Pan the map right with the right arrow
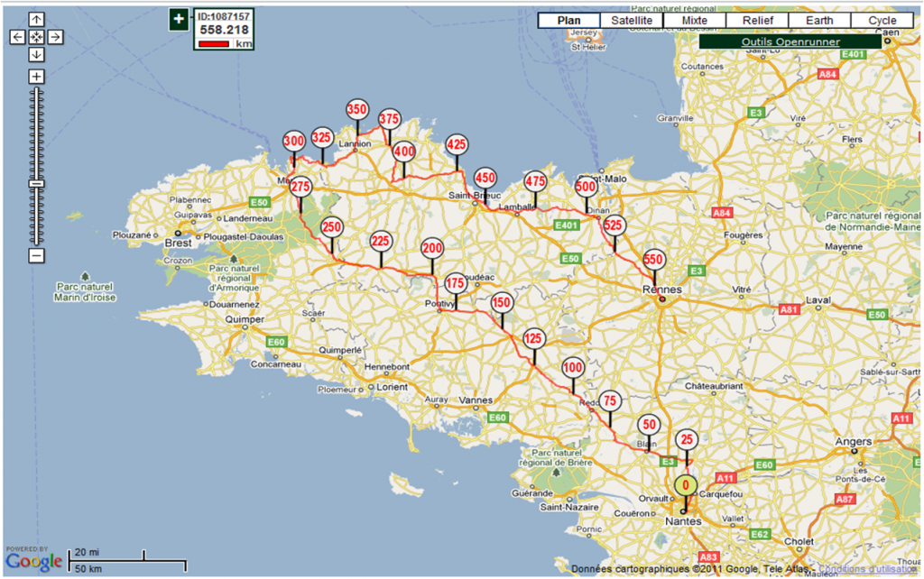 tap(55, 37)
